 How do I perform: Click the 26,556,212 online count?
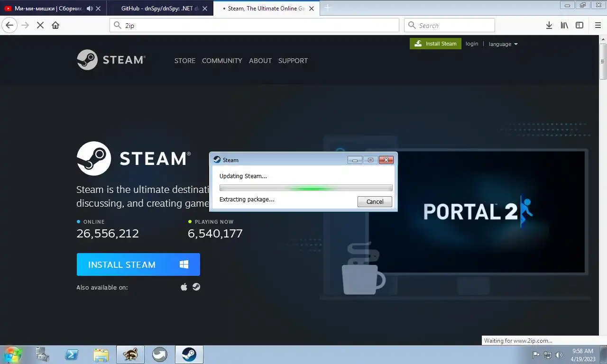[108, 234]
